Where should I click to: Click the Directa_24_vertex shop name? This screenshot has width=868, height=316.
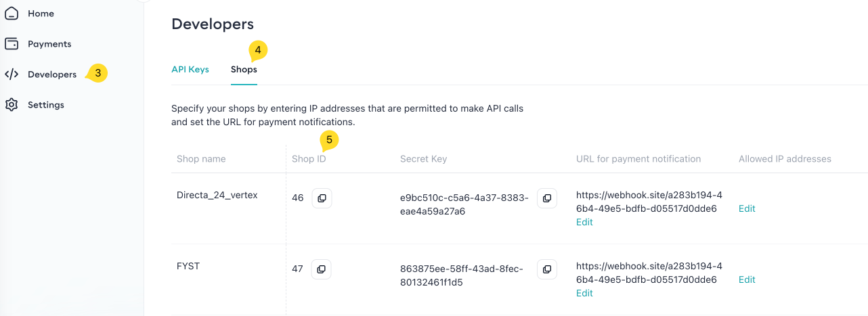(217, 195)
